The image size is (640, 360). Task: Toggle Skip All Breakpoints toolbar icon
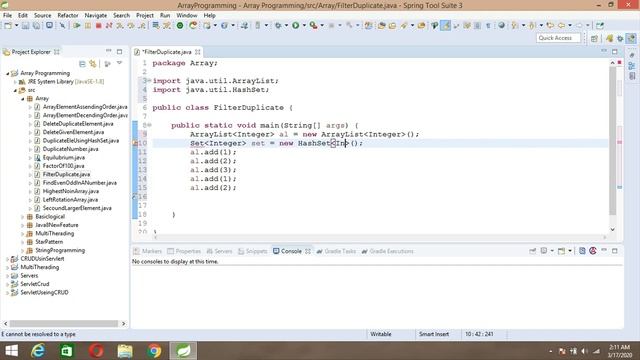[x=62, y=25]
